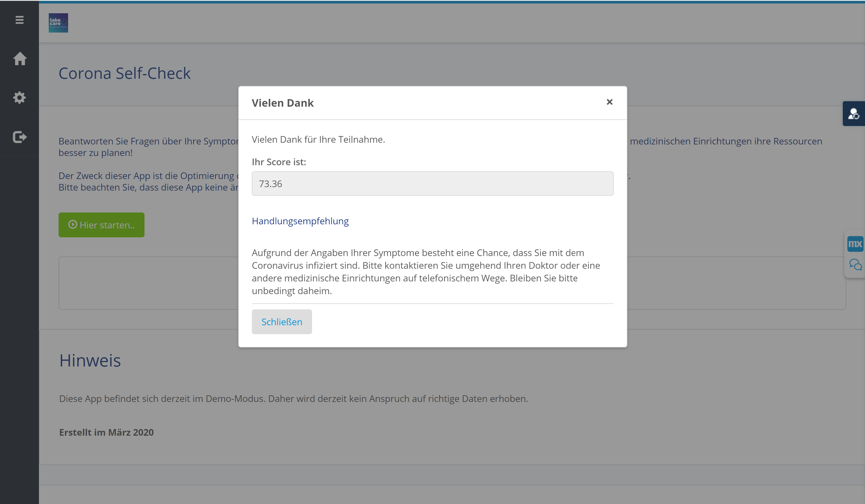Click the Corona Self-Check page title

click(x=124, y=73)
